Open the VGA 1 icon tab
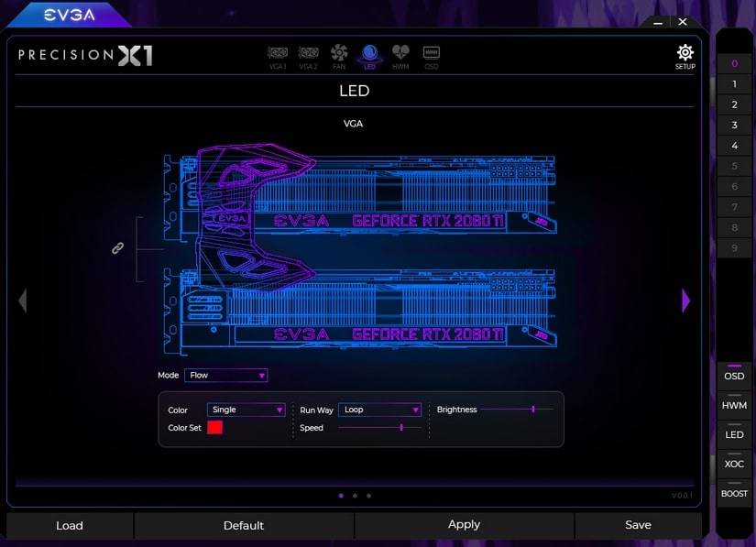The image size is (756, 547). 277,56
